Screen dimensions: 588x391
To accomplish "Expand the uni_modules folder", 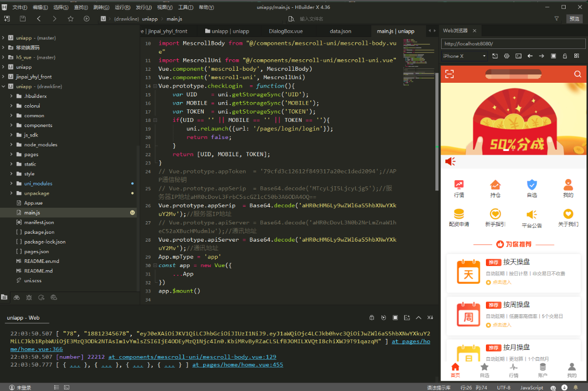I will click(x=11, y=183).
